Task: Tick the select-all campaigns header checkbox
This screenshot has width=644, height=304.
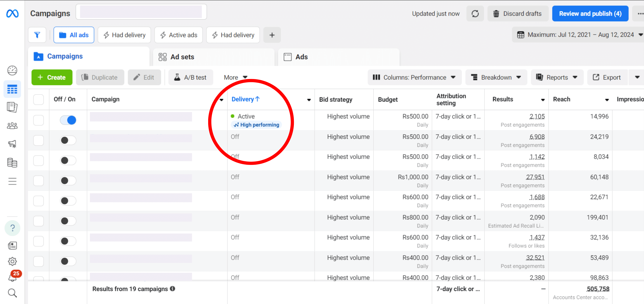Action: tap(38, 99)
